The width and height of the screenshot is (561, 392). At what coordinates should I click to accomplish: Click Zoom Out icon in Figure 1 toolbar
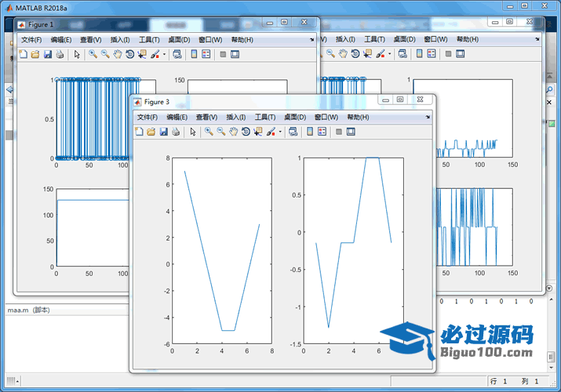pyautogui.click(x=104, y=54)
